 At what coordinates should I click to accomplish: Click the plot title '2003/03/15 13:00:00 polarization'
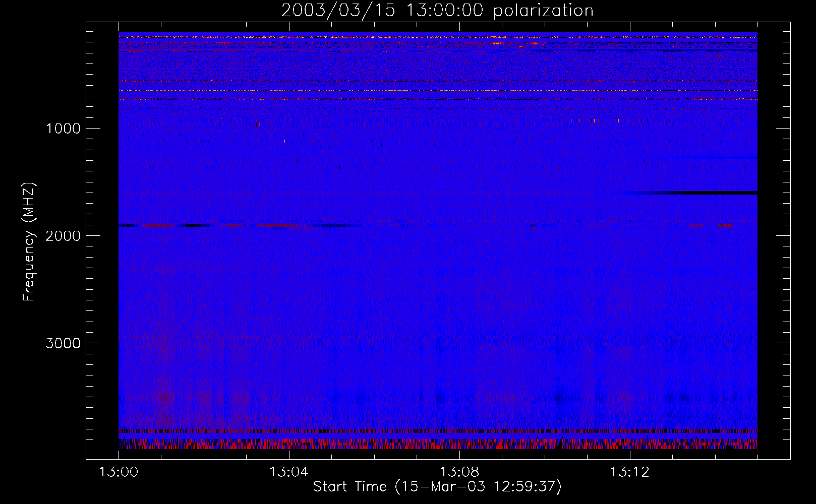[x=437, y=11]
